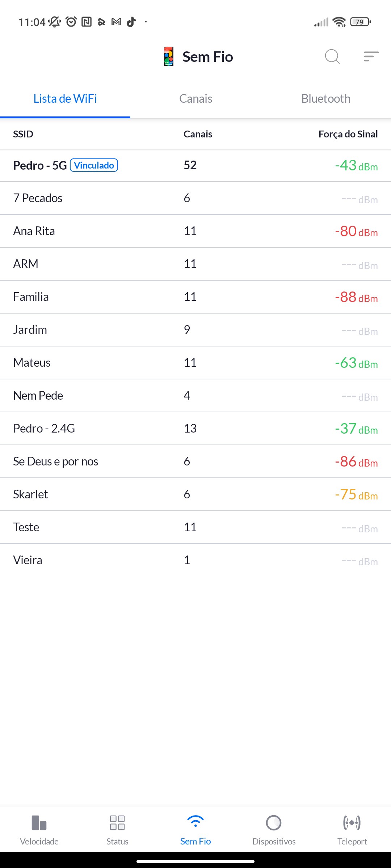391x868 pixels.
Task: Select the Lista de WiFi tab
Action: [65, 99]
